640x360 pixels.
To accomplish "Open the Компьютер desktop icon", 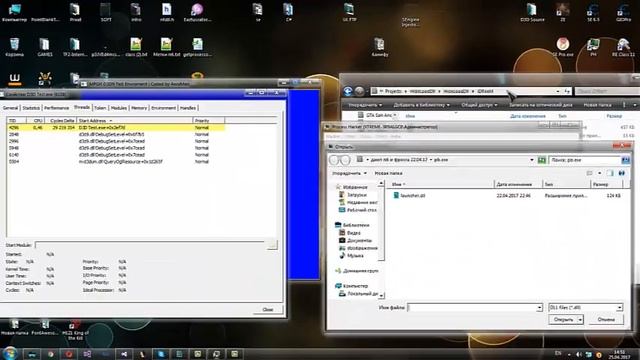I will point(15,12).
